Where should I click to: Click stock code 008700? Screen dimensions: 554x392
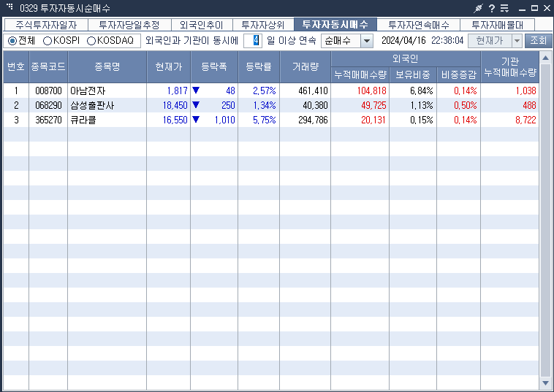coord(48,91)
